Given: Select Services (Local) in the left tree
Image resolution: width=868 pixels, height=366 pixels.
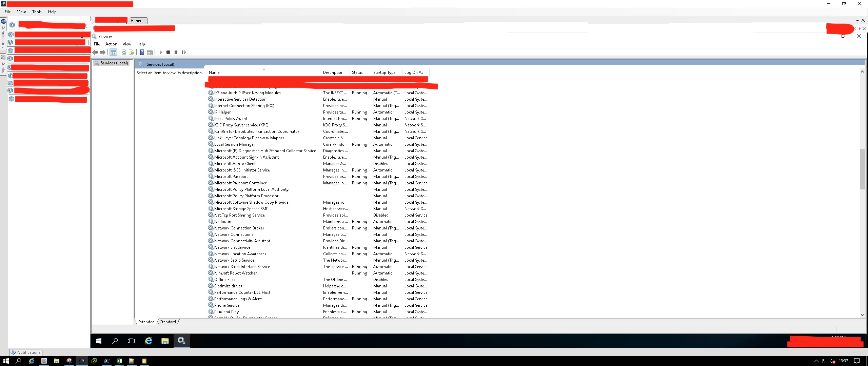Looking at the screenshot, I should [x=114, y=63].
